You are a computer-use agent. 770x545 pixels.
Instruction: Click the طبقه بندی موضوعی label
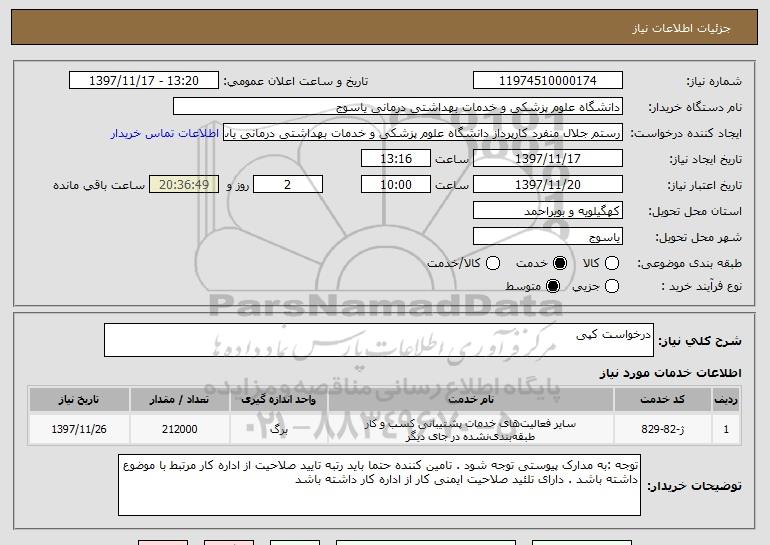tap(689, 264)
